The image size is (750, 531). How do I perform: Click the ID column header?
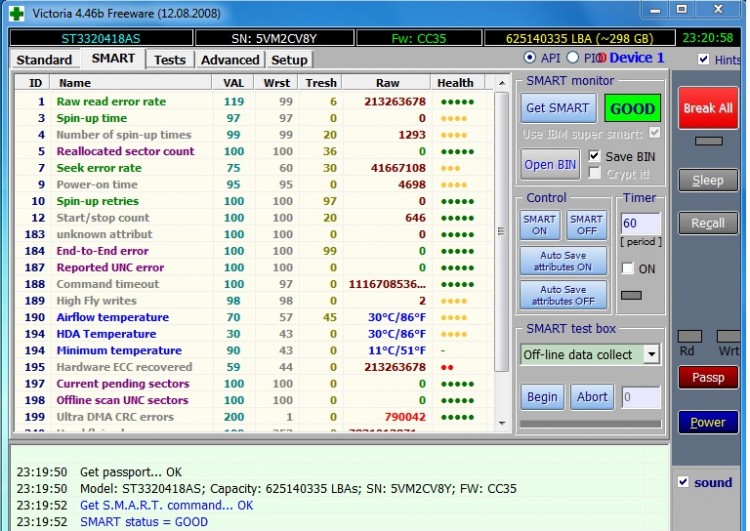point(33,83)
